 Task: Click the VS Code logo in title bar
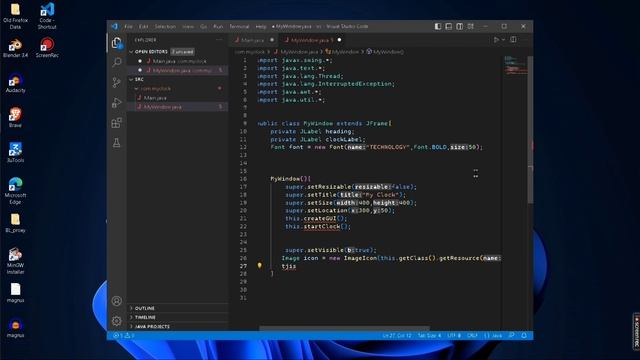[115, 26]
